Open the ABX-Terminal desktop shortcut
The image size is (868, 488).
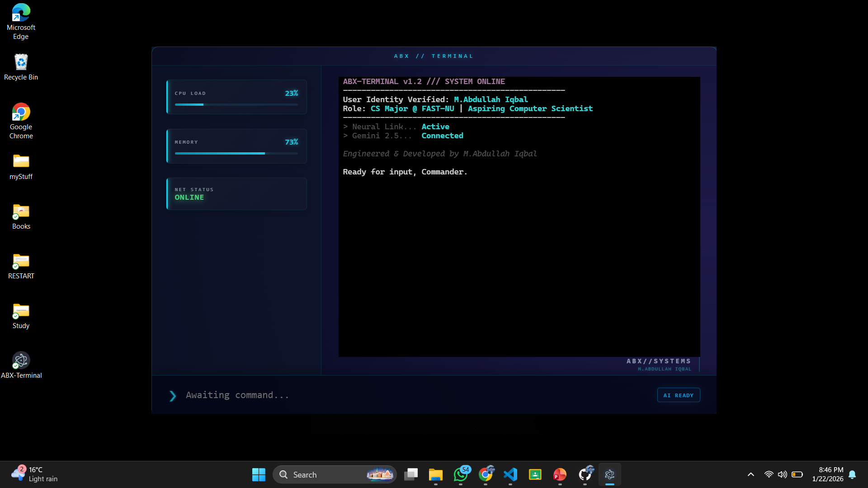pos(21,364)
